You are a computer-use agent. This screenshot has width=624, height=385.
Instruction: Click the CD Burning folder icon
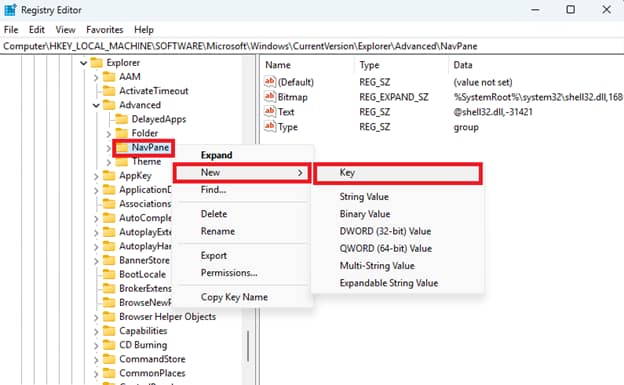[109, 345]
